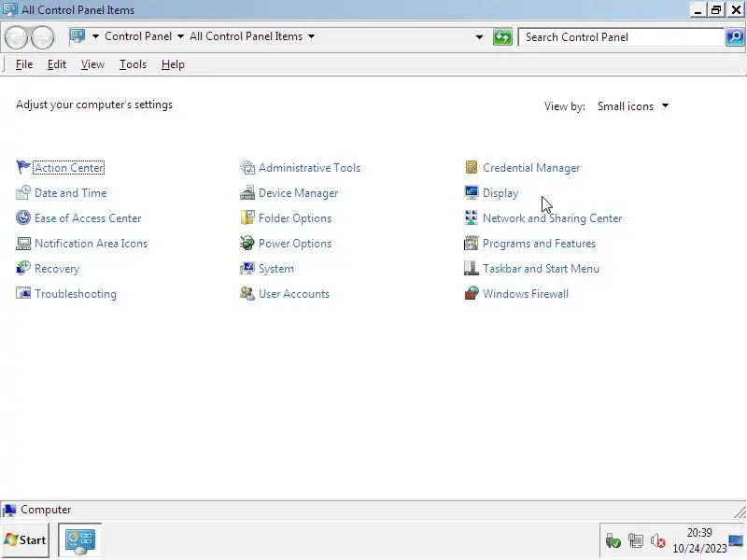Click Show desktop icon beside the clock

coord(736,540)
